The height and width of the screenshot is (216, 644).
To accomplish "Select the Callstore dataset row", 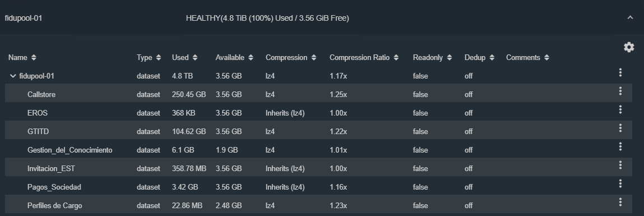I will (318, 95).
